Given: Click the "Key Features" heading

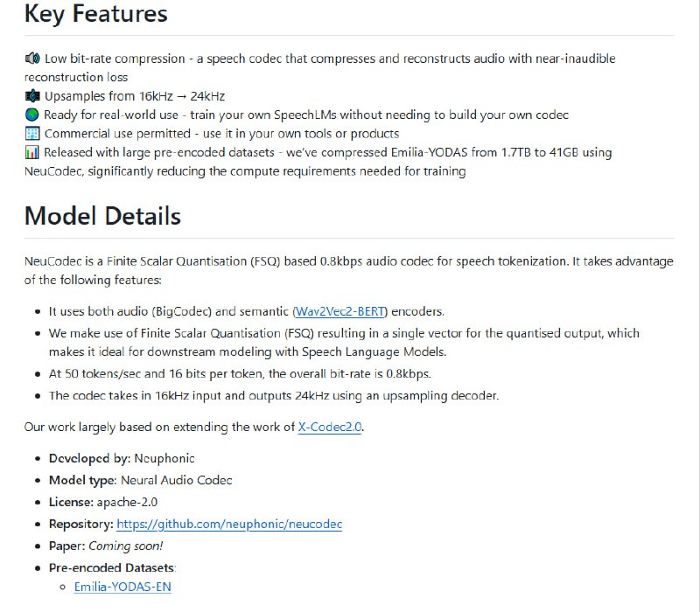Looking at the screenshot, I should click(x=96, y=15).
